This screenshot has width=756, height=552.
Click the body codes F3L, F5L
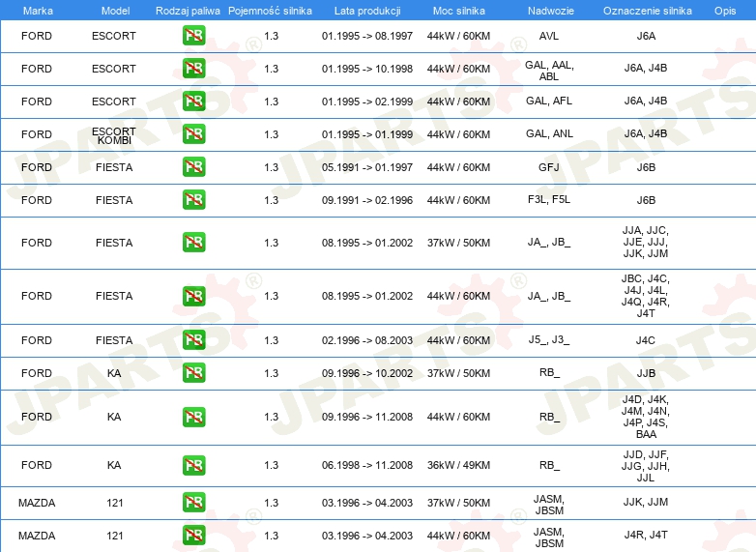tap(549, 199)
